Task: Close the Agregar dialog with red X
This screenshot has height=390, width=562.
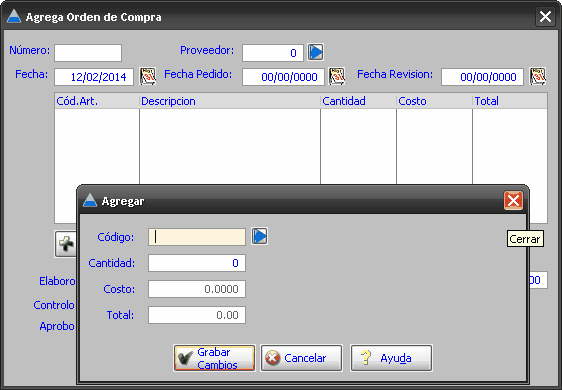Action: (x=513, y=200)
